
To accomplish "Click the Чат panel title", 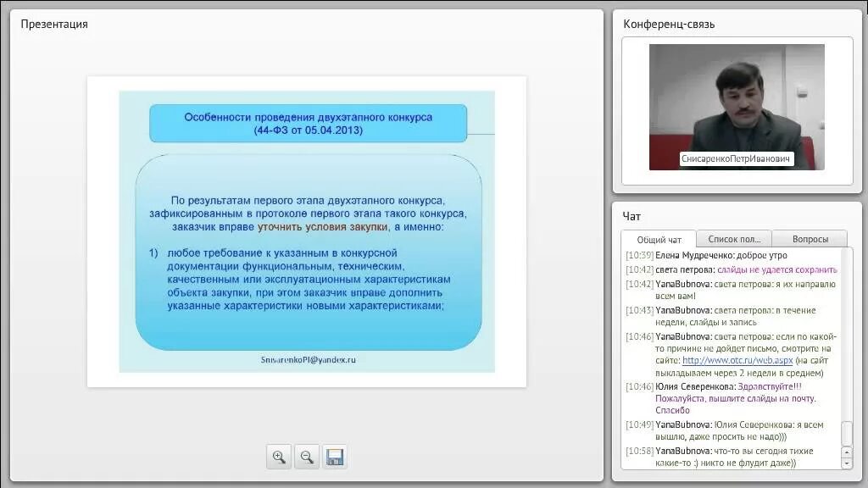I will click(x=632, y=216).
